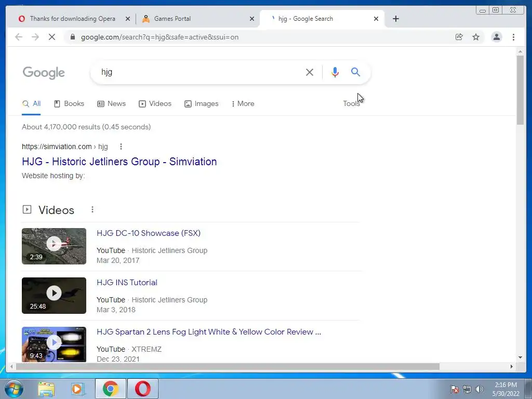Screen dimensions: 532x399
Task: Go to Google homepage logo
Action: click(x=44, y=73)
